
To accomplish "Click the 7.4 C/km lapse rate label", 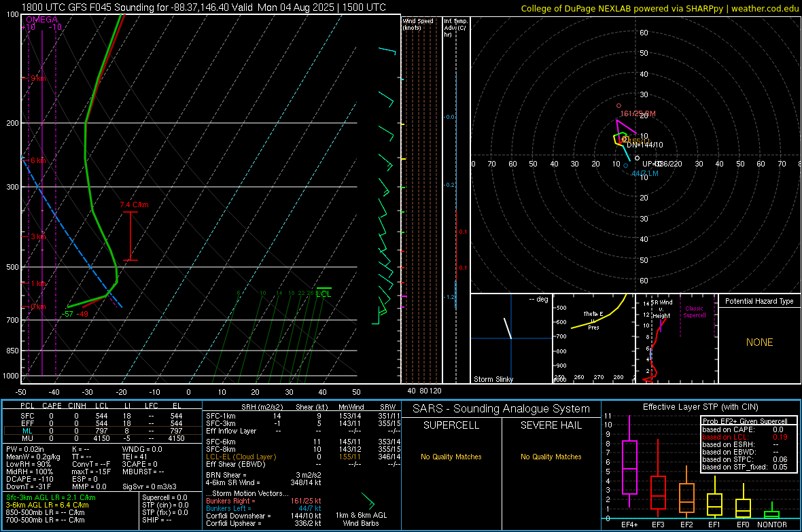I will 134,205.
